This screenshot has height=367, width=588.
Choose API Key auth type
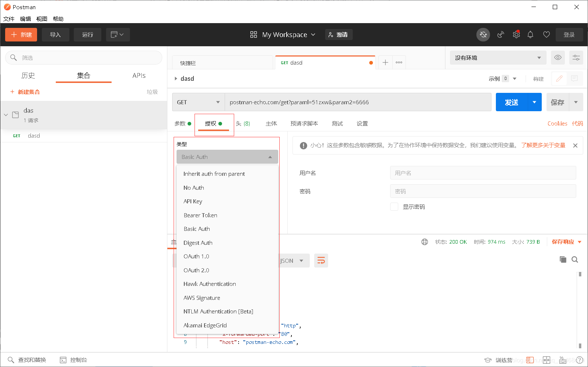(x=193, y=201)
